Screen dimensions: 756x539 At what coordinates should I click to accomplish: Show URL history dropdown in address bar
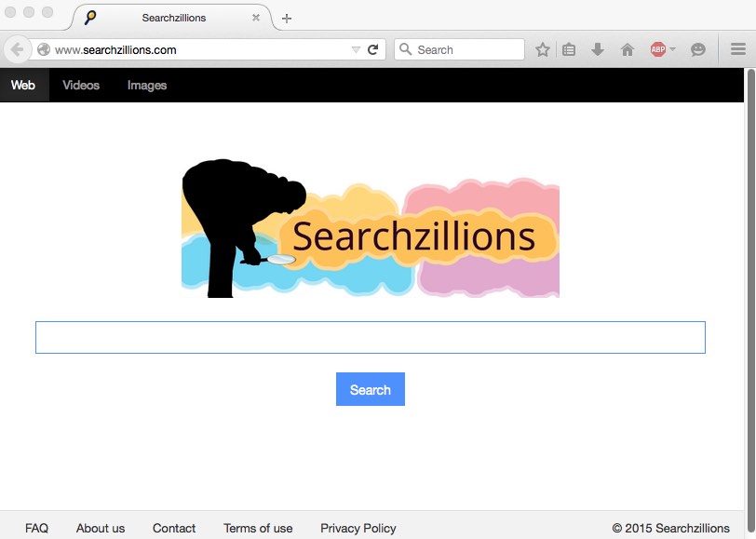(x=355, y=50)
